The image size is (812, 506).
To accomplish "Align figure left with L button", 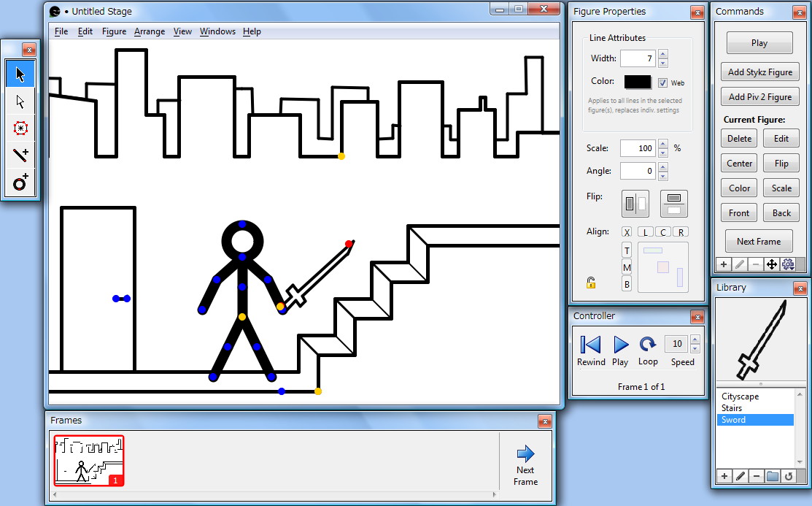I will tap(645, 232).
